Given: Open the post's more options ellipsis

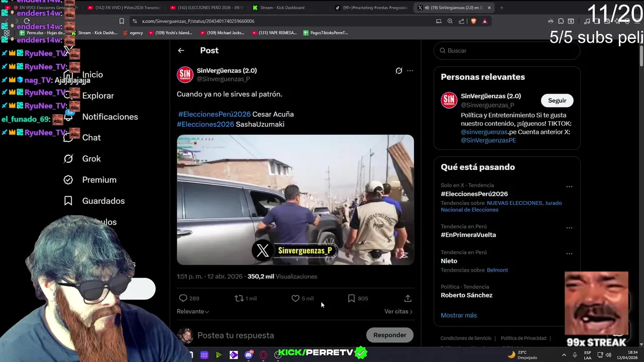Looking at the screenshot, I should 410,71.
